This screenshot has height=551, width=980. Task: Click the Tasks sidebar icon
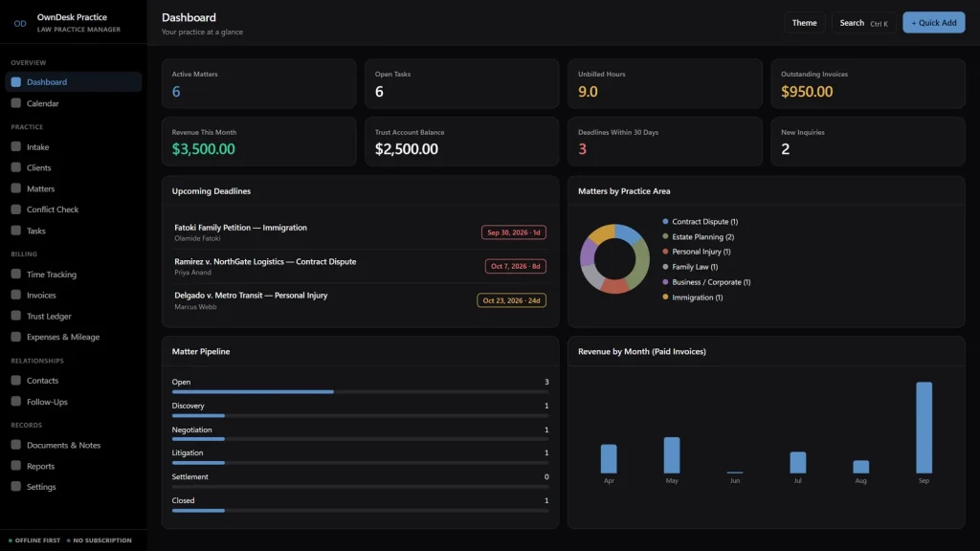pos(15,231)
